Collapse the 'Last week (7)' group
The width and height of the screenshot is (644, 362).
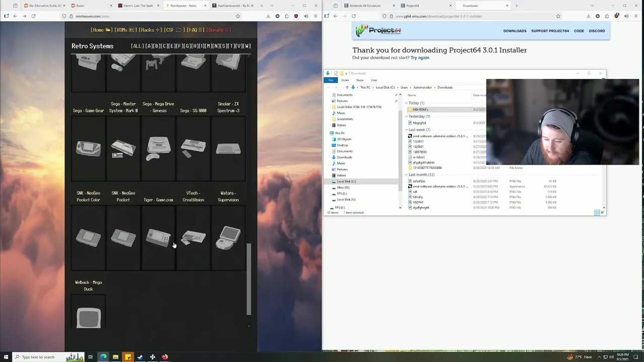tap(407, 130)
